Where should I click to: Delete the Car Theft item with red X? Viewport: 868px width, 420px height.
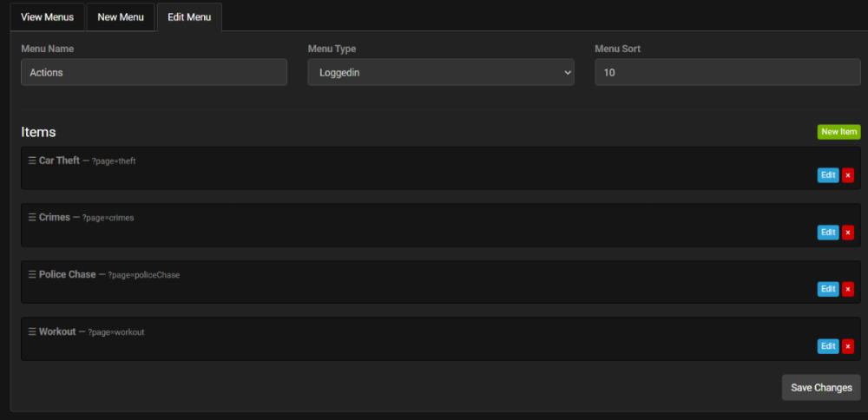click(x=848, y=175)
